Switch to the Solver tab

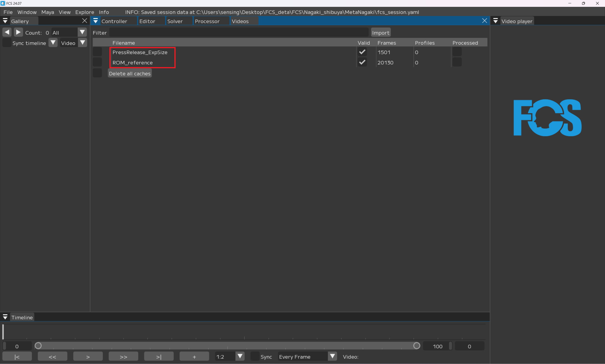(x=175, y=21)
